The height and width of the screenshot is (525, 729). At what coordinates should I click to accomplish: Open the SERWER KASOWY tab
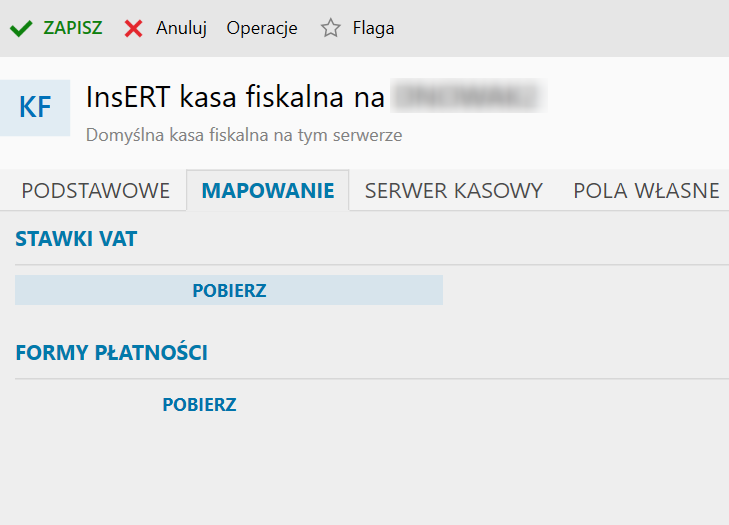(x=454, y=191)
